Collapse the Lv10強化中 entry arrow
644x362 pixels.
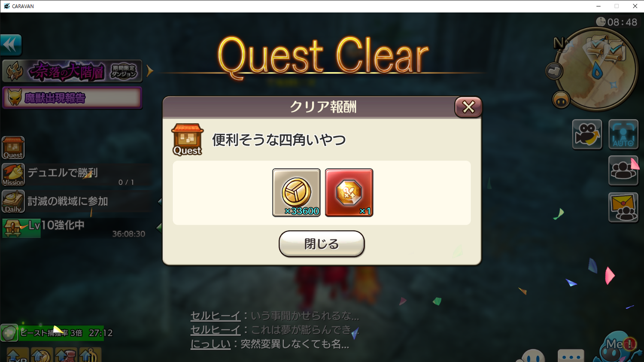(x=159, y=228)
